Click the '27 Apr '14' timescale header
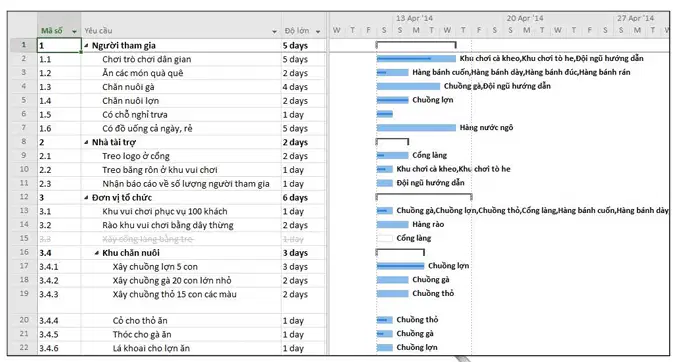 [x=636, y=18]
